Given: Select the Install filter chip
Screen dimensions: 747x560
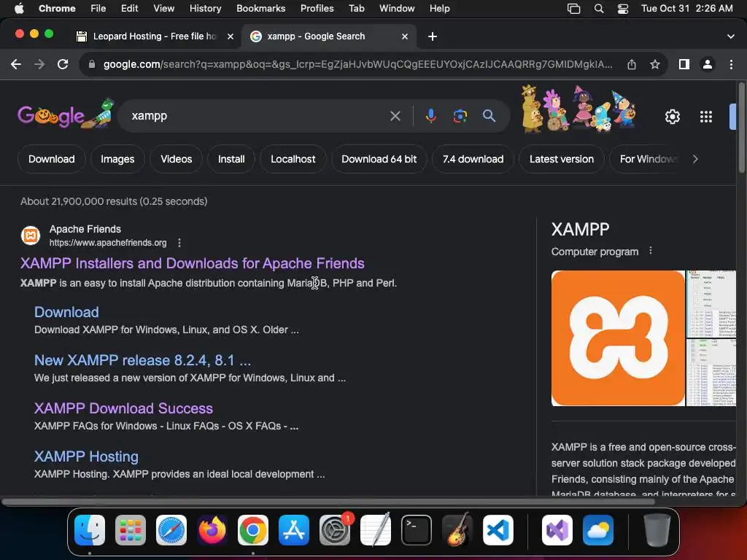Looking at the screenshot, I should (x=231, y=159).
